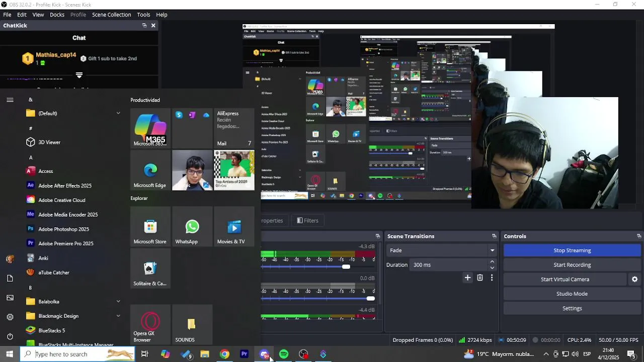Screen dimensions: 644x362
Task: Open the user account icon in Start menu
Action: click(10, 259)
